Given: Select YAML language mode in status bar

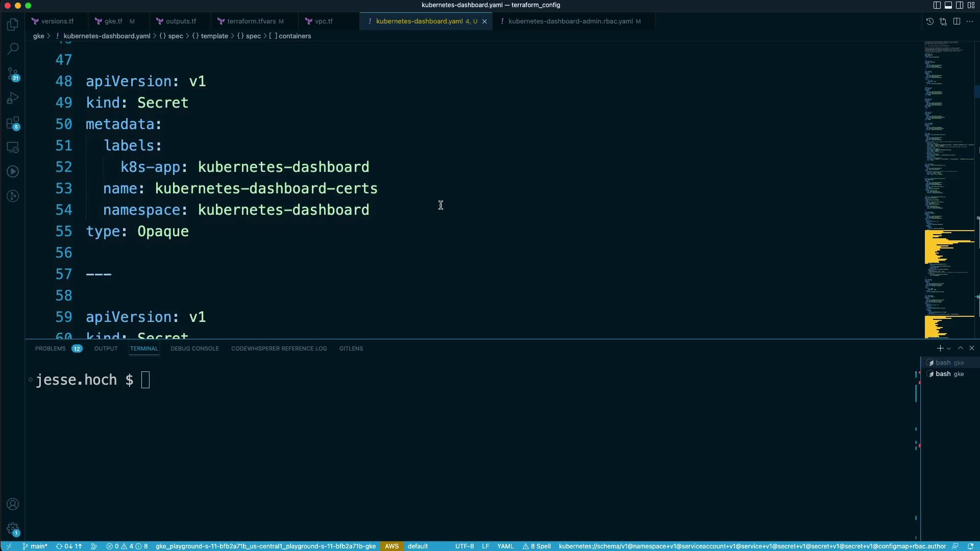Looking at the screenshot, I should point(505,546).
